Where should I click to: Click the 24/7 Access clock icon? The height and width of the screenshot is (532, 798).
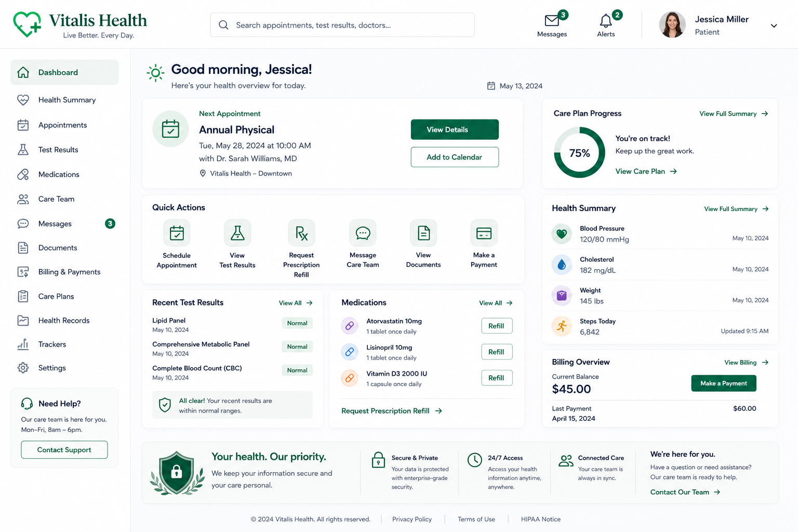click(475, 460)
